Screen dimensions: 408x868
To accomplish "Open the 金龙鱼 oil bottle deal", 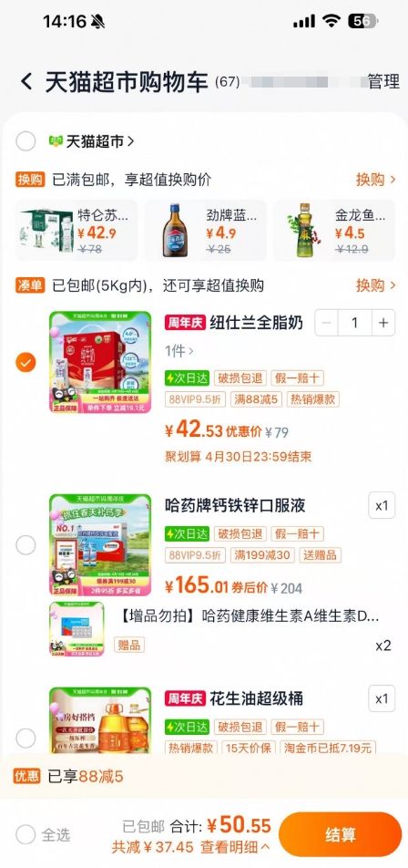I will coord(334,230).
